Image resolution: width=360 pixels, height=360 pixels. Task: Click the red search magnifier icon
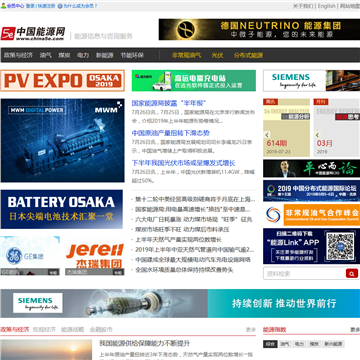(x=352, y=273)
